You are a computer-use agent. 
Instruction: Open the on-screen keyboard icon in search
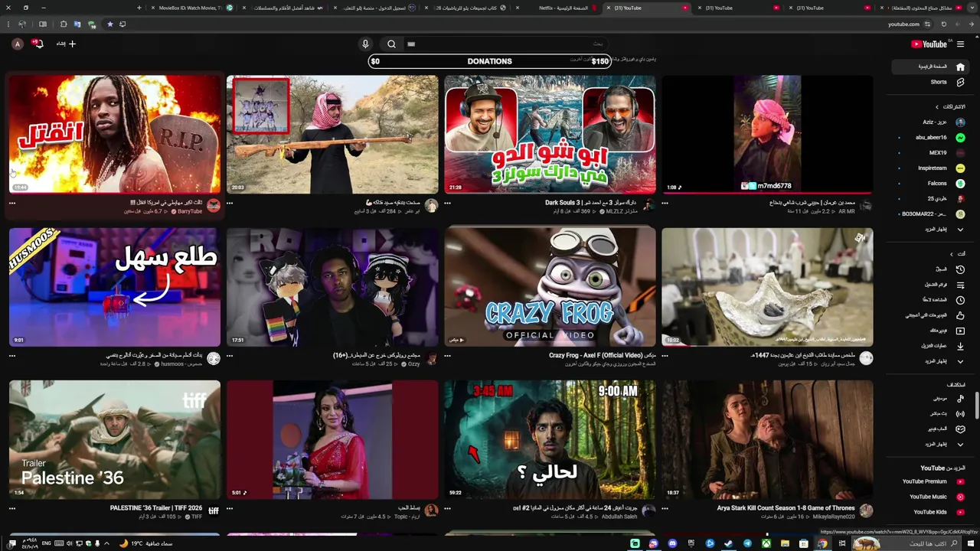[x=411, y=44]
